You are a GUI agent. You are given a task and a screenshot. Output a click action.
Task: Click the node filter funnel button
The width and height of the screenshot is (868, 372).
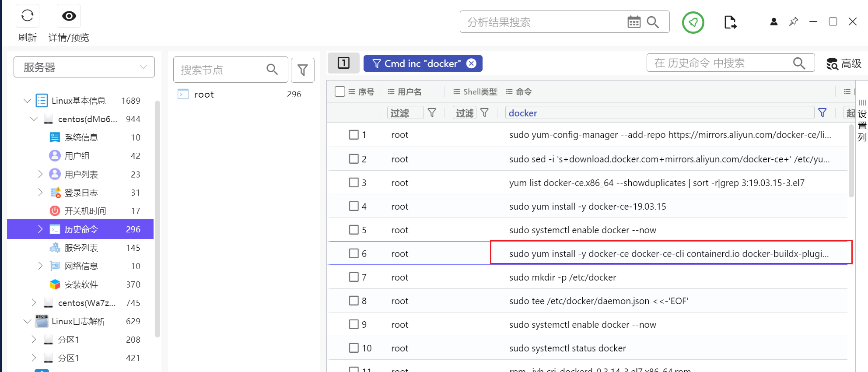[x=302, y=70]
